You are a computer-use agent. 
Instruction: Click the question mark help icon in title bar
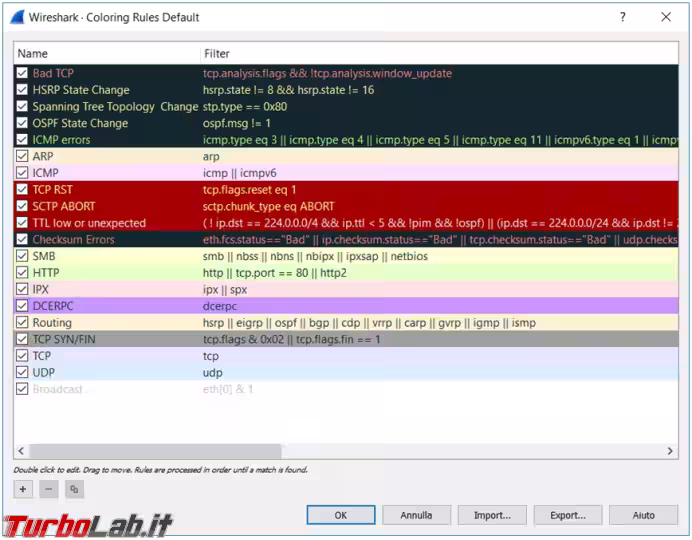tap(622, 17)
